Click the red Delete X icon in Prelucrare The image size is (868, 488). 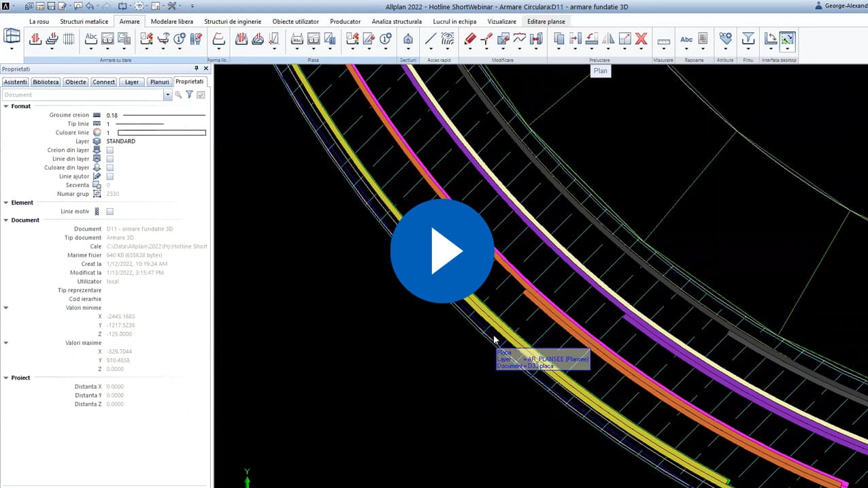(x=641, y=39)
